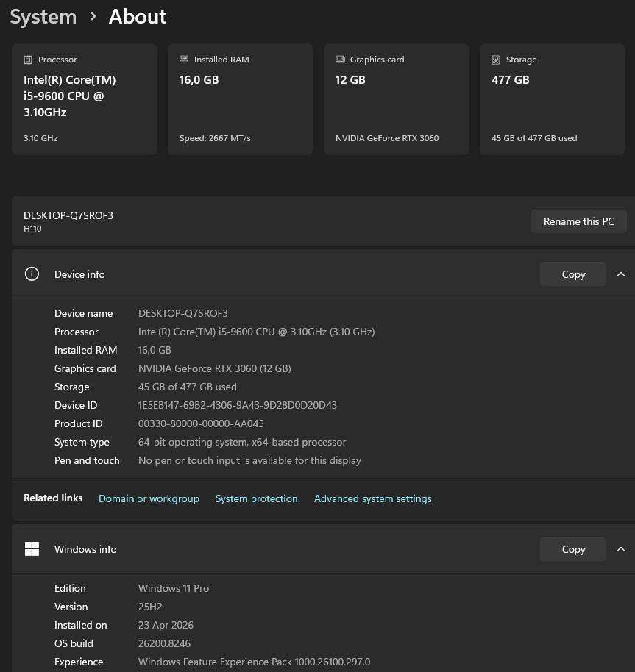Select the Installed RAM summary card

point(241,99)
